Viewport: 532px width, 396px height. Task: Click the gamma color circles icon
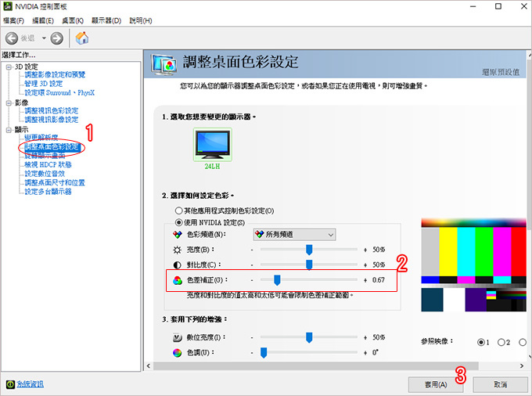(x=177, y=280)
